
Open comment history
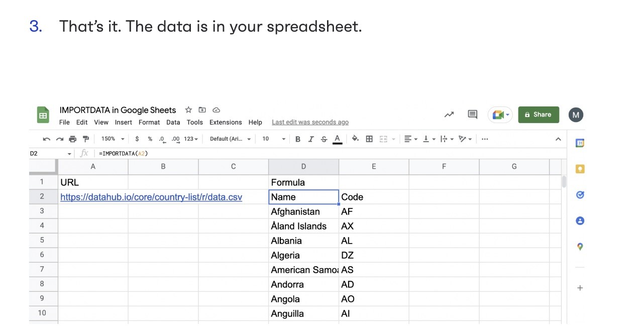click(472, 115)
